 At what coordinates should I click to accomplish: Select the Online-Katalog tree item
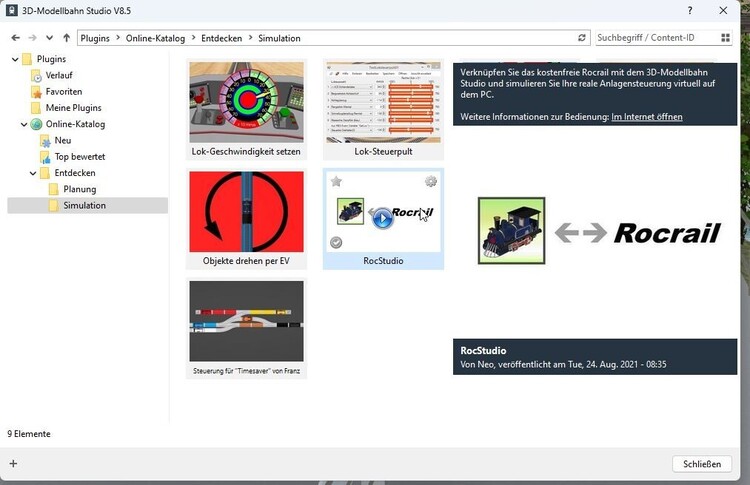(75, 124)
